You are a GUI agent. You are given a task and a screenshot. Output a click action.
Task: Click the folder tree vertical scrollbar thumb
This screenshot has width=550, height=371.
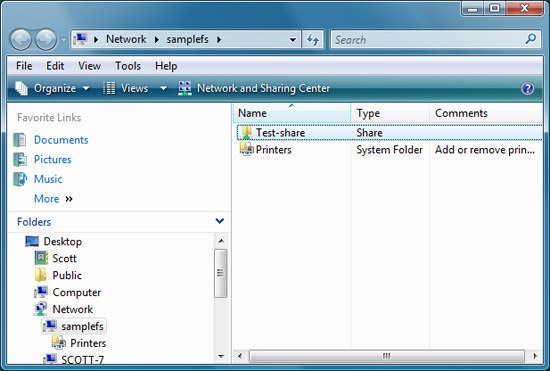(x=220, y=274)
